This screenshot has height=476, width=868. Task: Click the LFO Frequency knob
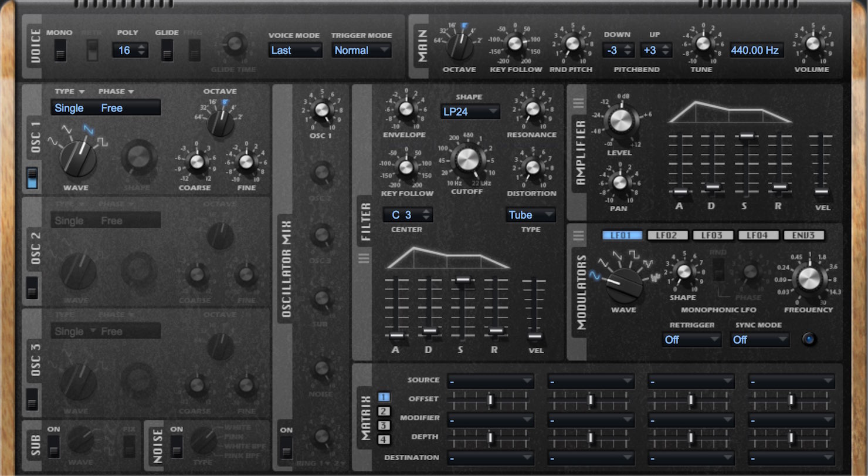pos(809,279)
